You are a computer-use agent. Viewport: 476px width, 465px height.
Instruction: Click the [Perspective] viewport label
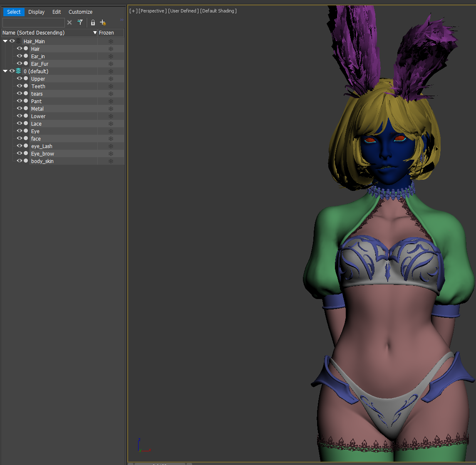point(153,11)
